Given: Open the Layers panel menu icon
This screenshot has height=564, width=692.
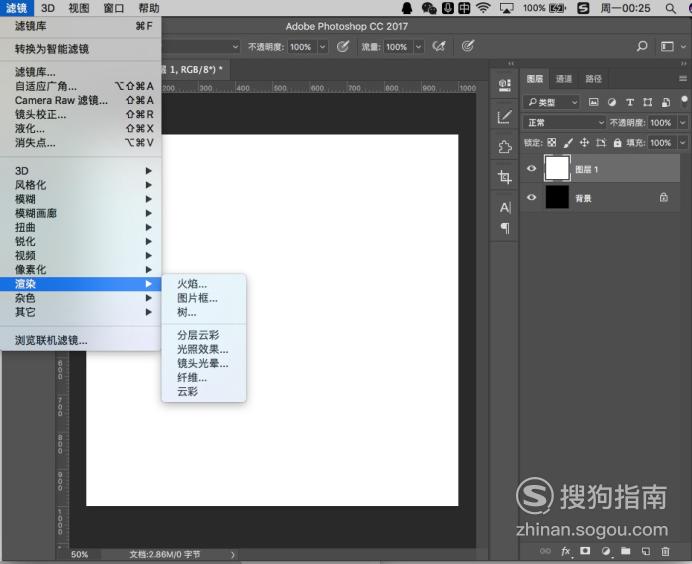Looking at the screenshot, I should [683, 79].
